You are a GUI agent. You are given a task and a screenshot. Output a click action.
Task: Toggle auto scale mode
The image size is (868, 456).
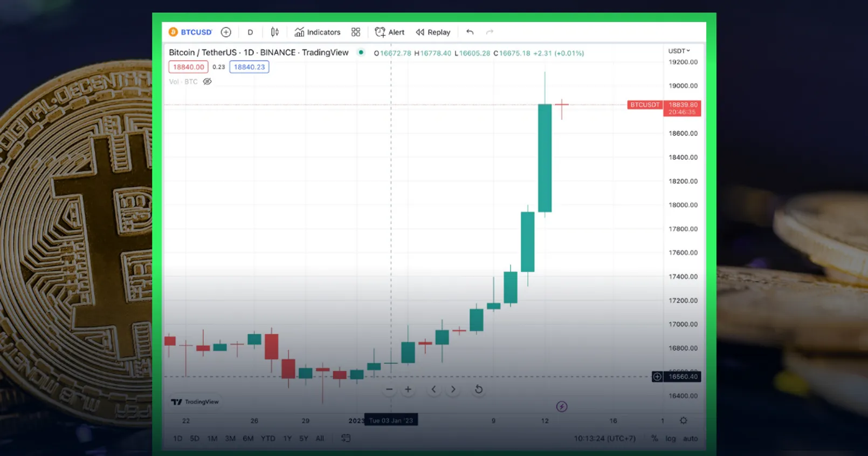point(690,438)
